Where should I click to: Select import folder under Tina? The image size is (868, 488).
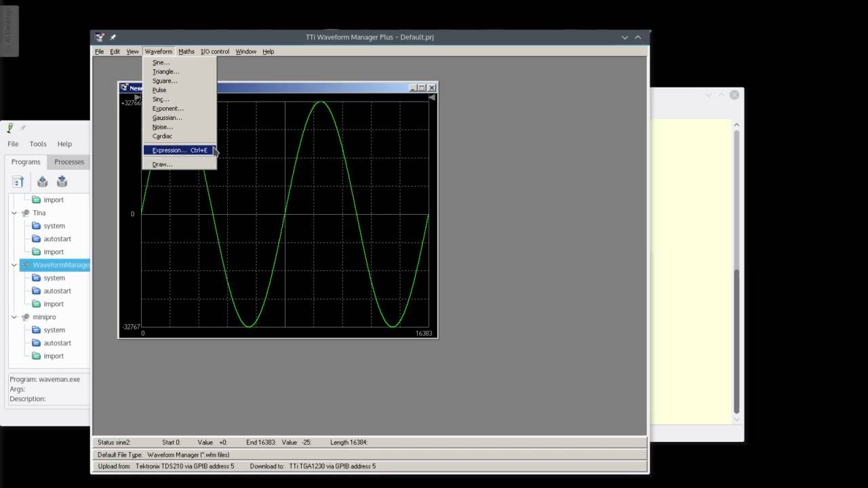point(54,252)
